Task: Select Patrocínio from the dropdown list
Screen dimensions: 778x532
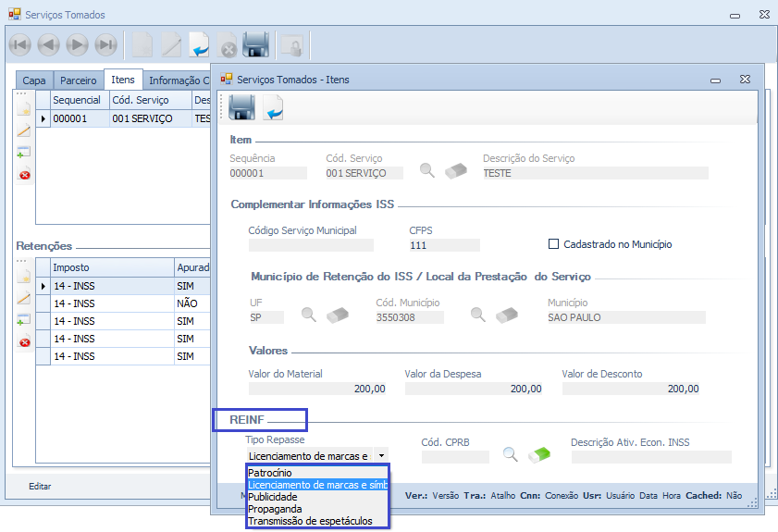Action: coord(270,473)
